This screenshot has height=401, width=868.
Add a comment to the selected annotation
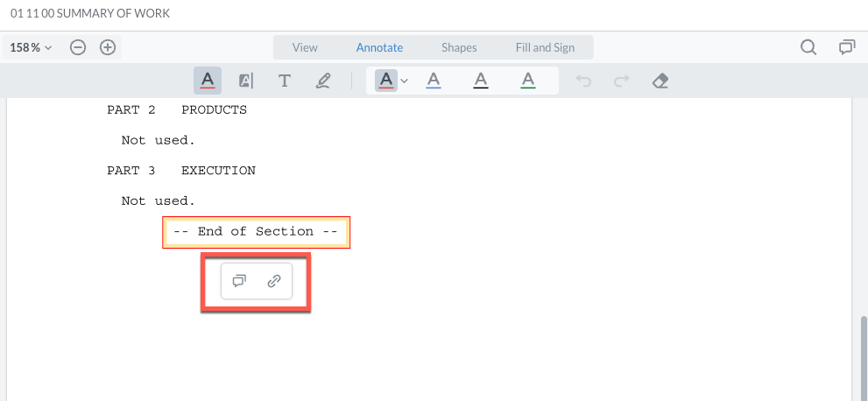238,281
